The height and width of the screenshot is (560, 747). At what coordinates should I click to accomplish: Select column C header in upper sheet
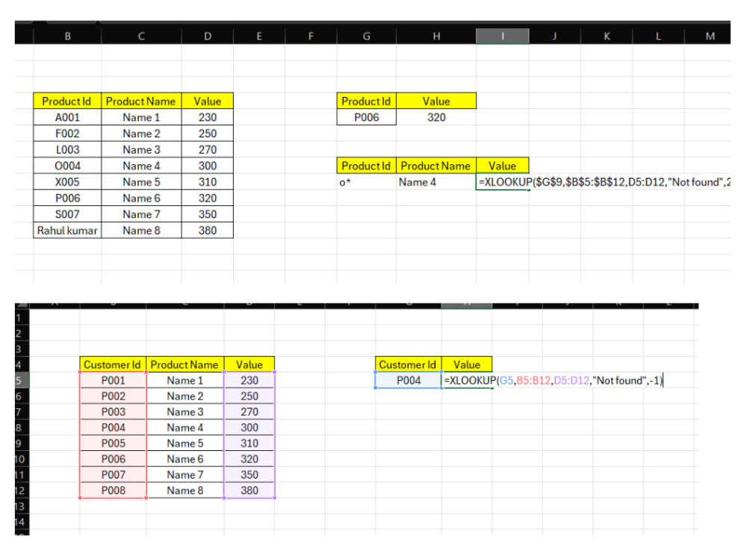(141, 36)
